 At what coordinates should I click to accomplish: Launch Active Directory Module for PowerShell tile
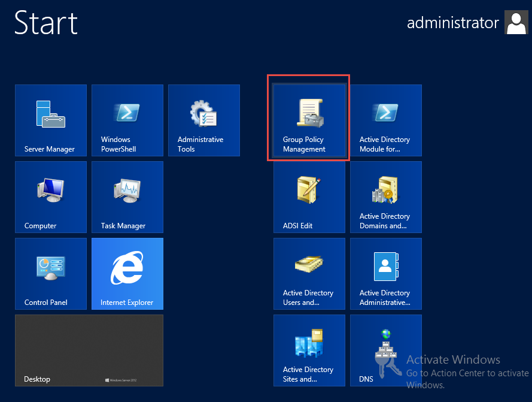coord(386,120)
